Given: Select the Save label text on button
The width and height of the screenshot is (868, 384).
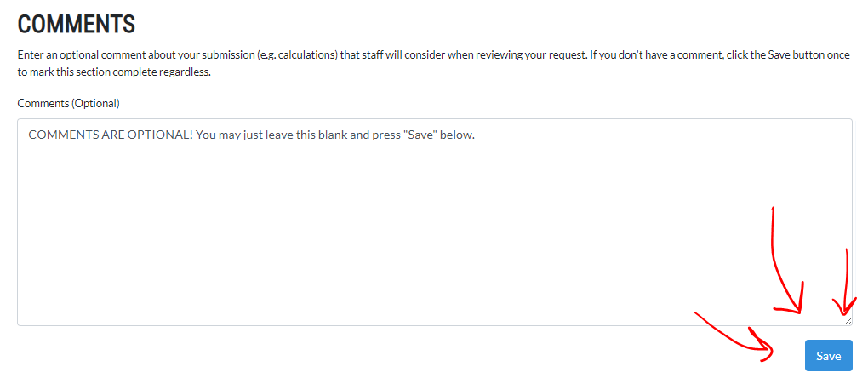Looking at the screenshot, I should click(x=828, y=356).
